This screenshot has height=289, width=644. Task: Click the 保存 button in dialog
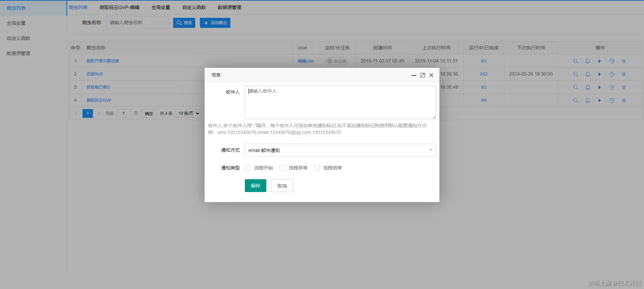coord(256,186)
